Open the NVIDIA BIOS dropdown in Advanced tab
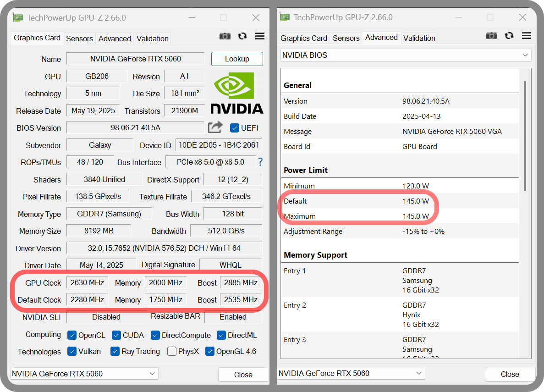The image size is (544, 392). pos(406,55)
